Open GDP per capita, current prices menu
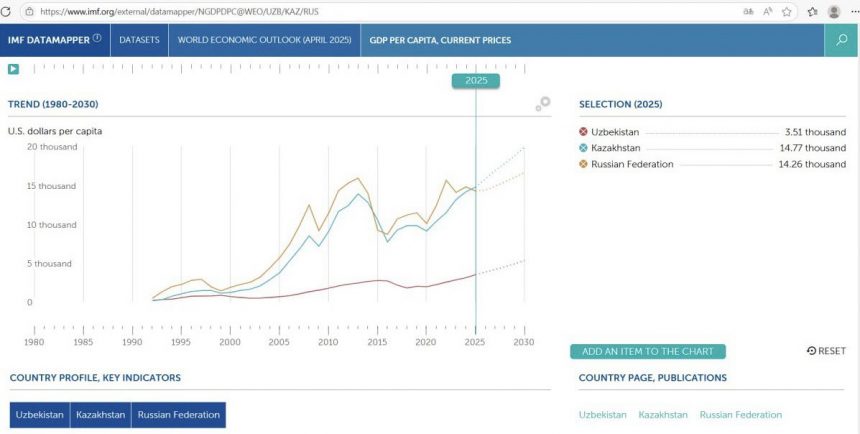 440,40
